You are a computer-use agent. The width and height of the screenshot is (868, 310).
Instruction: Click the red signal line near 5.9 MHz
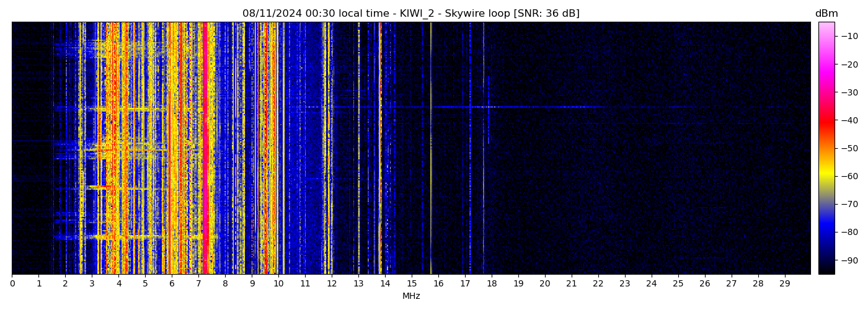tap(169, 149)
